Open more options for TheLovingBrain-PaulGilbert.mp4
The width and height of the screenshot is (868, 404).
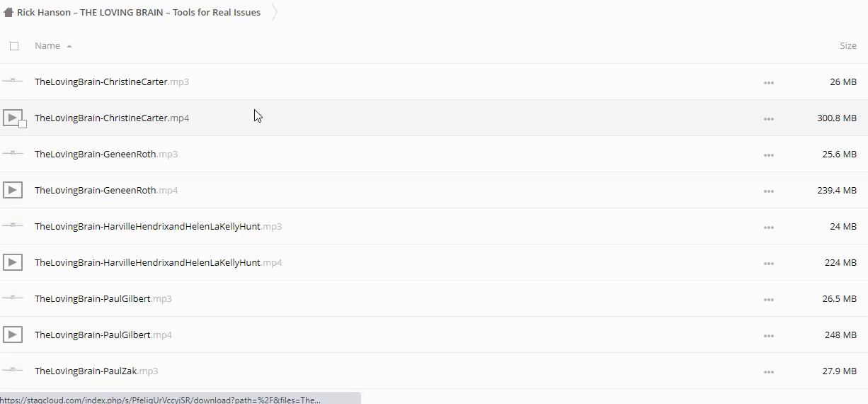768,335
